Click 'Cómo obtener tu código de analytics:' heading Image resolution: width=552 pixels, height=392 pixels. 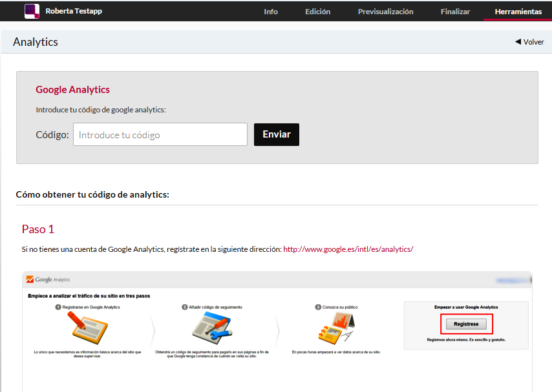coord(92,194)
